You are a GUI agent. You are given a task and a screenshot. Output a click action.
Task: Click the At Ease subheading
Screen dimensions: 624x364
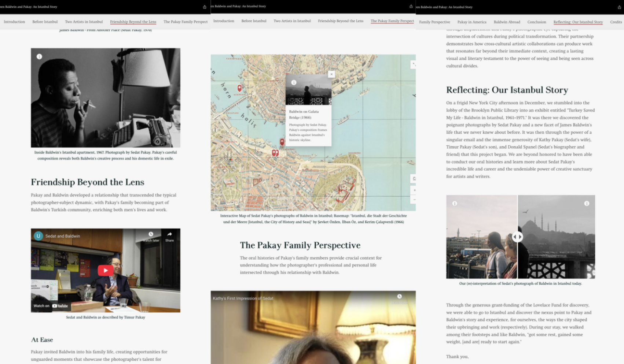point(42,340)
